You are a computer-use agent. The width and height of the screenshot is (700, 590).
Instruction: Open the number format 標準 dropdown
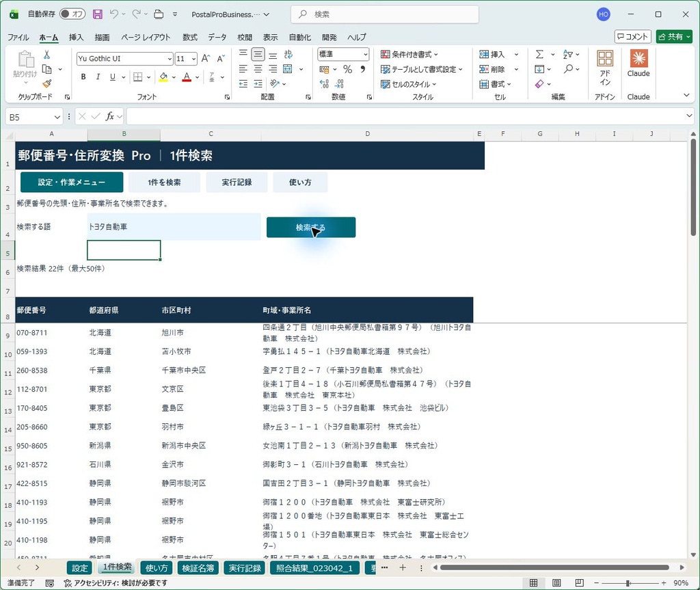366,54
